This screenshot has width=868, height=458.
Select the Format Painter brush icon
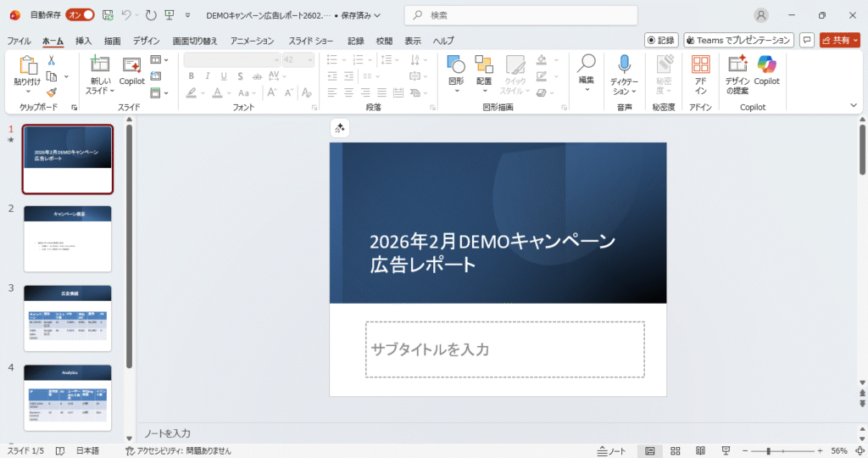point(52,92)
